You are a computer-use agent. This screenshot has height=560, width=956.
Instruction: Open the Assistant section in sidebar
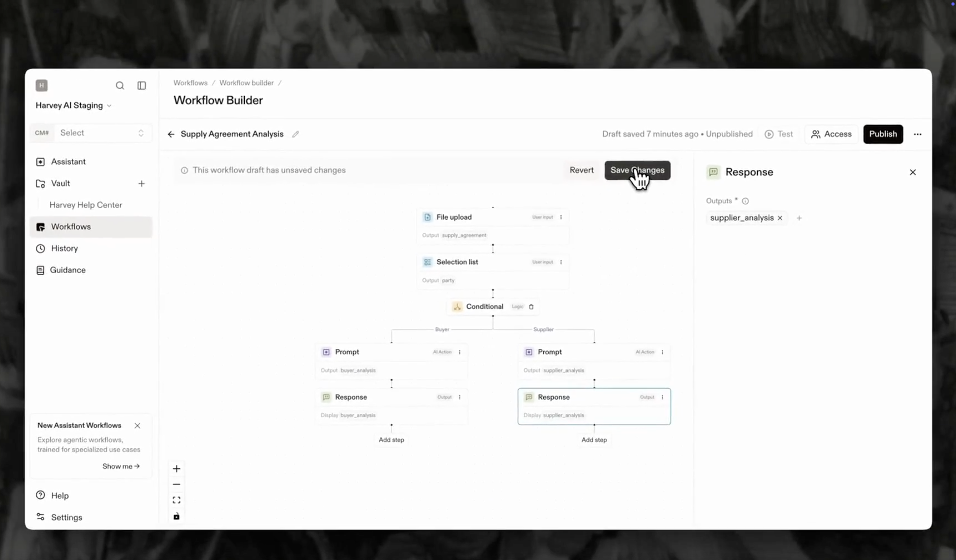coord(68,162)
